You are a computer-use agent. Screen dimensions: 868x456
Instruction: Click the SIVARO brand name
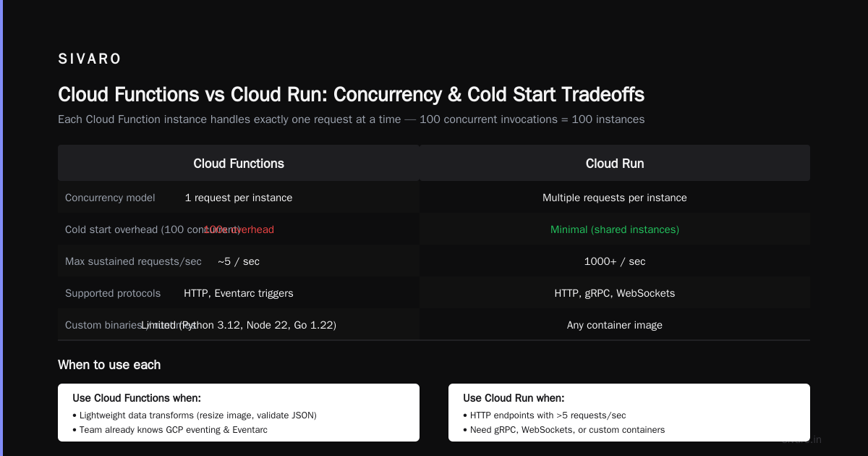(x=90, y=59)
